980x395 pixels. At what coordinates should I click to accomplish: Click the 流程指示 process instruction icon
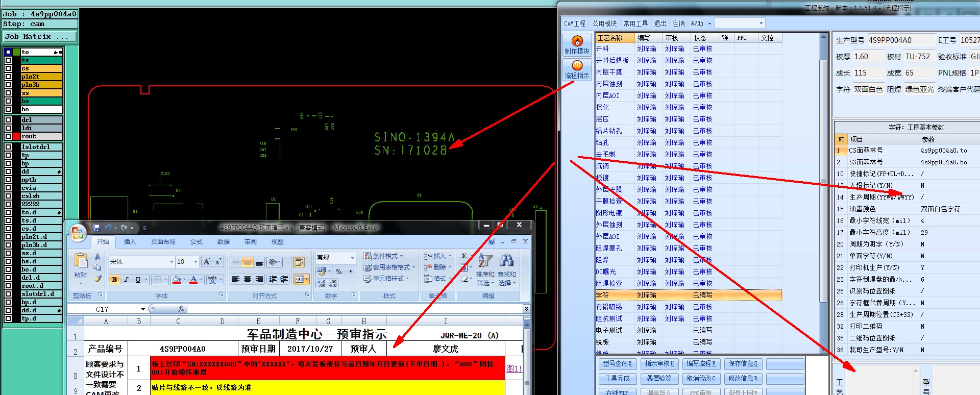point(577,69)
